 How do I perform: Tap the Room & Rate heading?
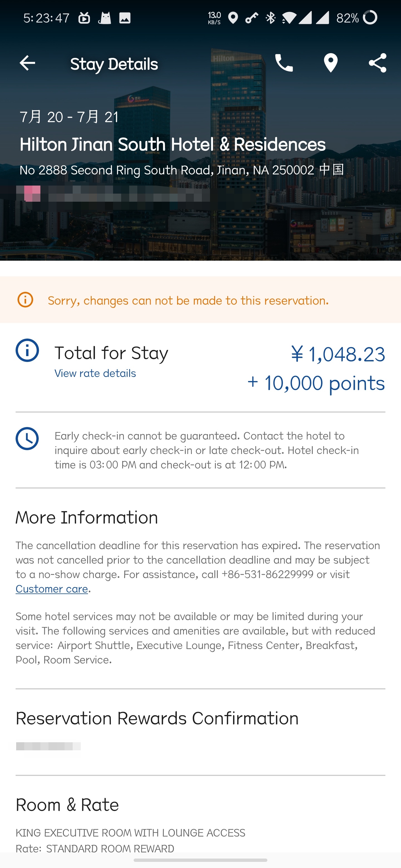click(x=67, y=805)
